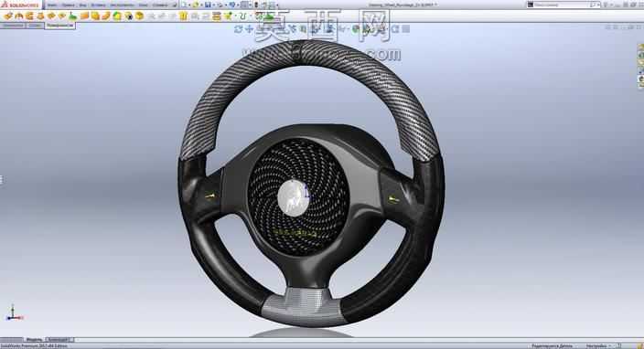Click the Настройка status bar button

596,345
